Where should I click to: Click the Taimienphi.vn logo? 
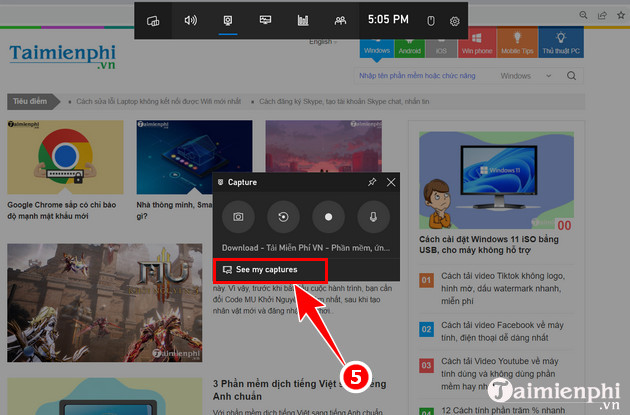point(62,57)
